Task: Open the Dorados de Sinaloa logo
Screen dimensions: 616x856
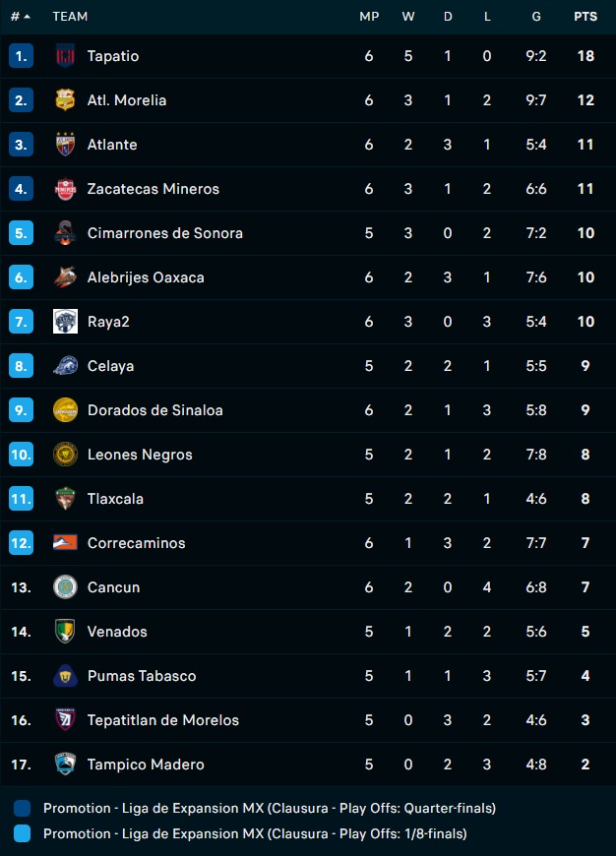Action: coord(64,410)
